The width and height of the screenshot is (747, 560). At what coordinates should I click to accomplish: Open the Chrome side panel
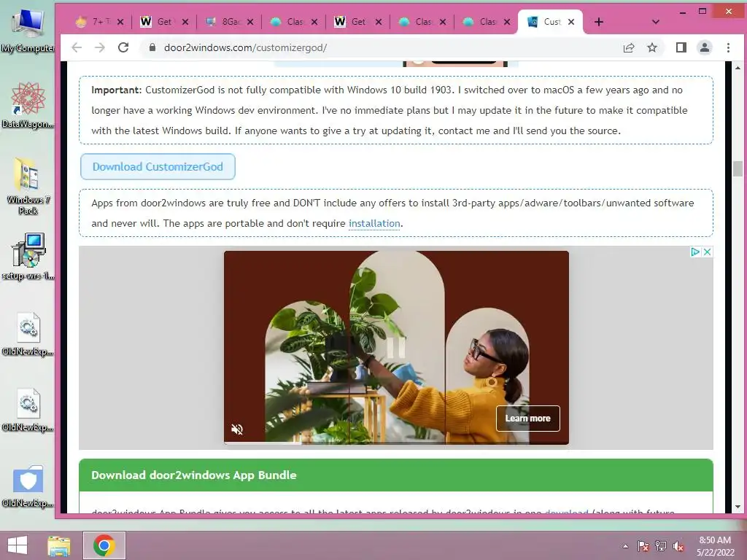click(x=681, y=47)
